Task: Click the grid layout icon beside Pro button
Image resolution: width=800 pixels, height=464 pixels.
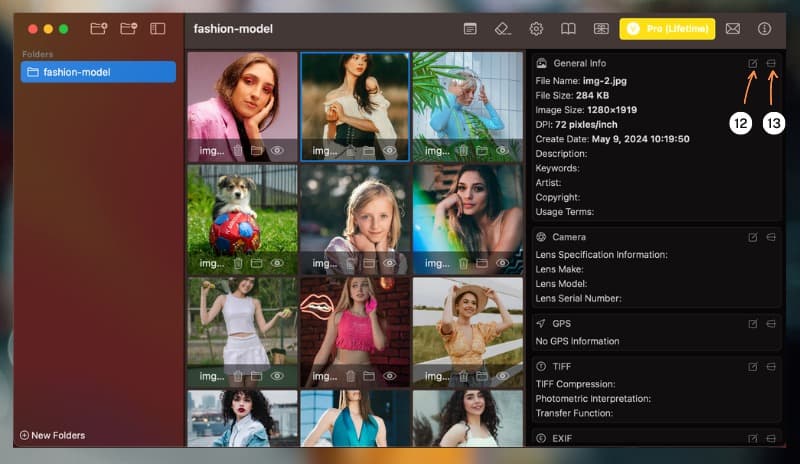Action: [x=601, y=29]
